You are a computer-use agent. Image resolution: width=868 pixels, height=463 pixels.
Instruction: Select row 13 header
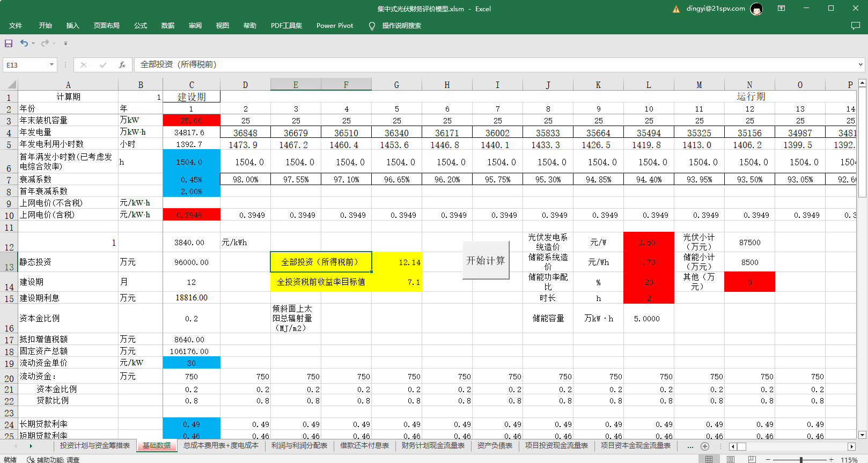click(x=9, y=262)
